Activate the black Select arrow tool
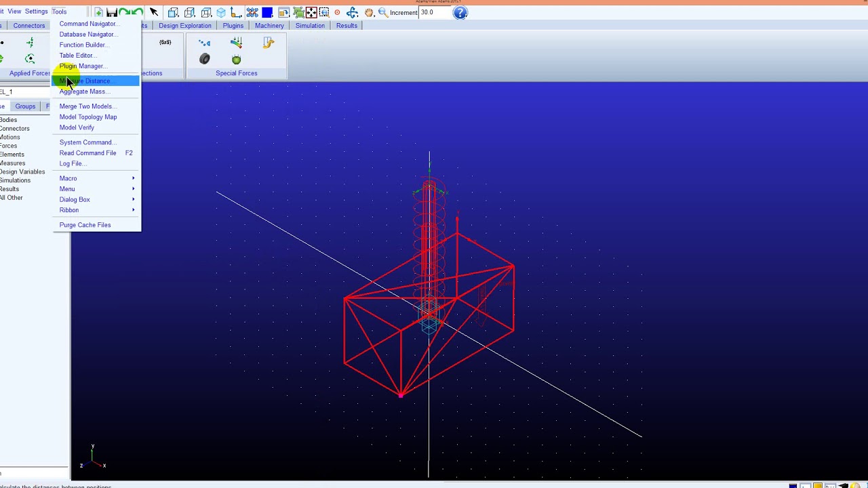This screenshot has height=488, width=868. [154, 12]
